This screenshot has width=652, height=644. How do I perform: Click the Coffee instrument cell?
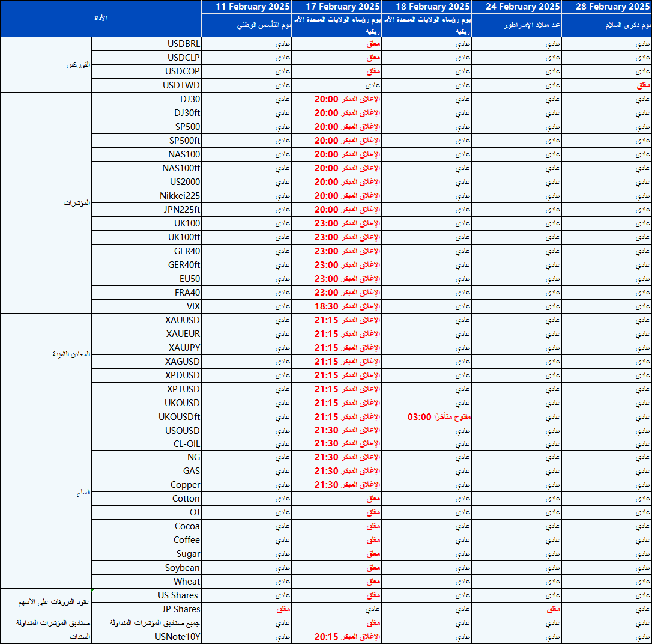(146, 541)
